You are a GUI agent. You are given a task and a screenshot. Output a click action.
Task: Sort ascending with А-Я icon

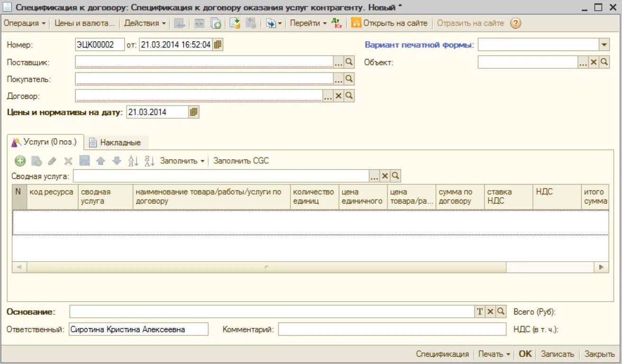click(x=133, y=161)
